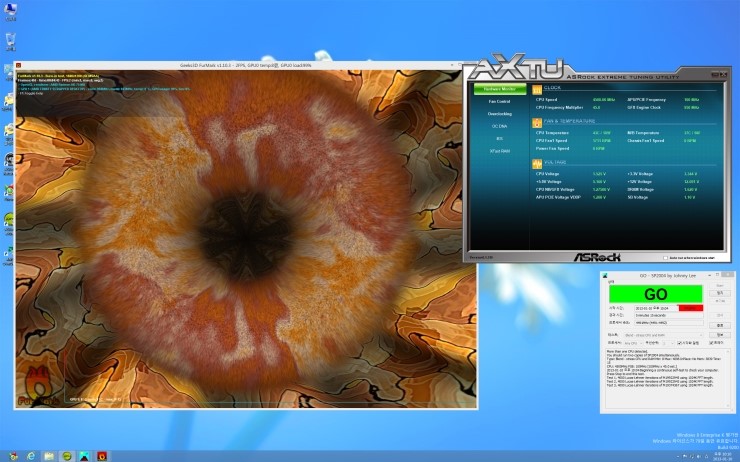The height and width of the screenshot is (462, 740).
Task: Open the IES section in AXTU
Action: coord(499,138)
